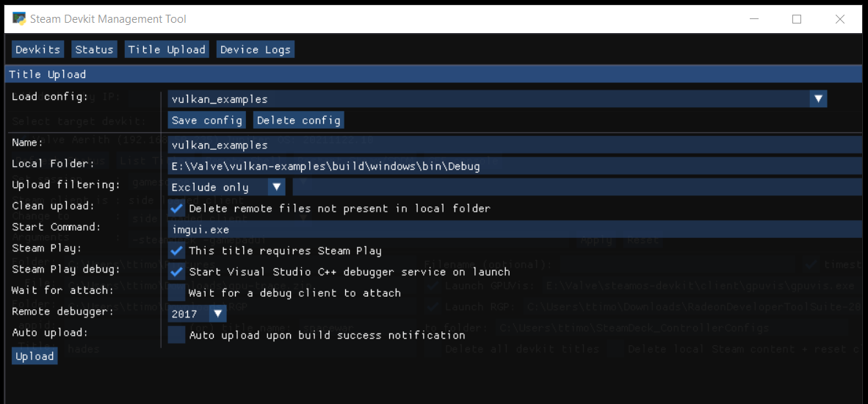Select the Title Upload tab
Viewport: 868px width, 404px height.
[167, 49]
